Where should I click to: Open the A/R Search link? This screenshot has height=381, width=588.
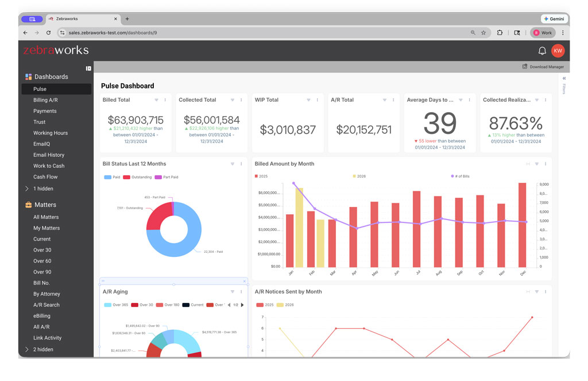pyautogui.click(x=47, y=305)
